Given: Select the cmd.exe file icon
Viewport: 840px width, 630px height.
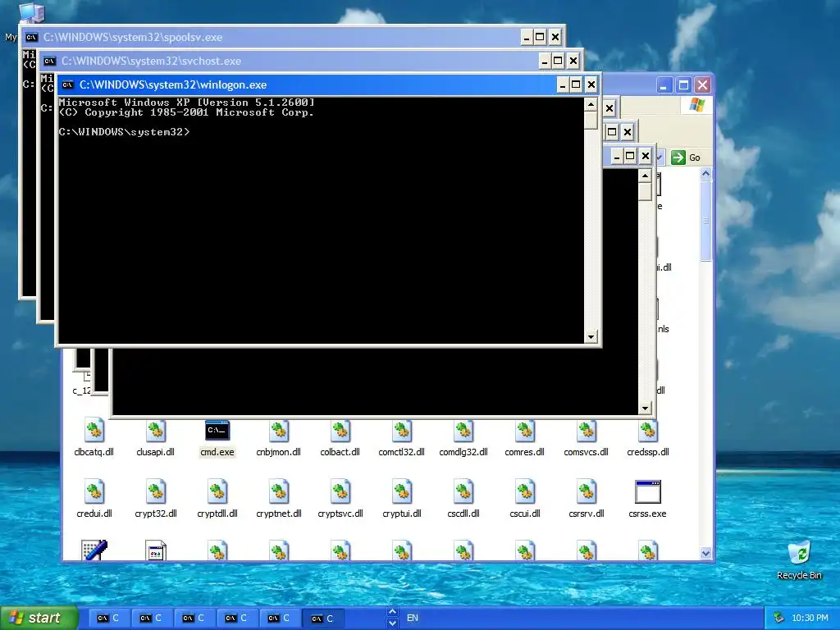Looking at the screenshot, I should (217, 431).
